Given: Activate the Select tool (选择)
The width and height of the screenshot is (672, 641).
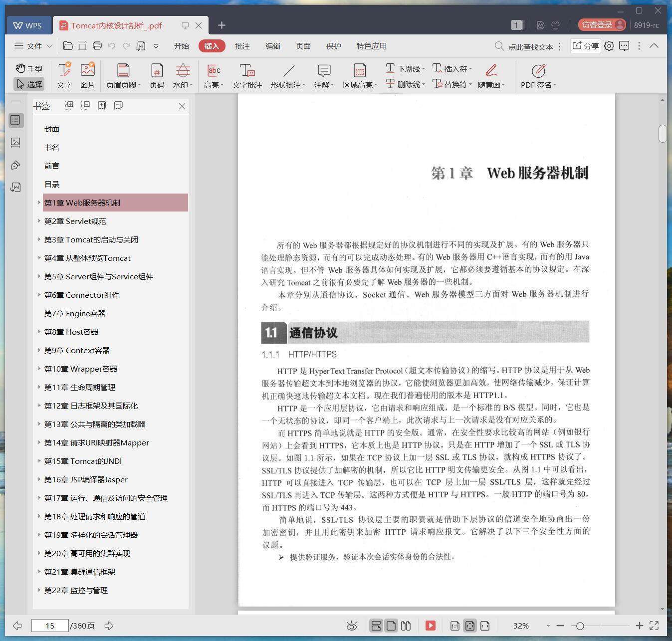Looking at the screenshot, I should point(29,84).
